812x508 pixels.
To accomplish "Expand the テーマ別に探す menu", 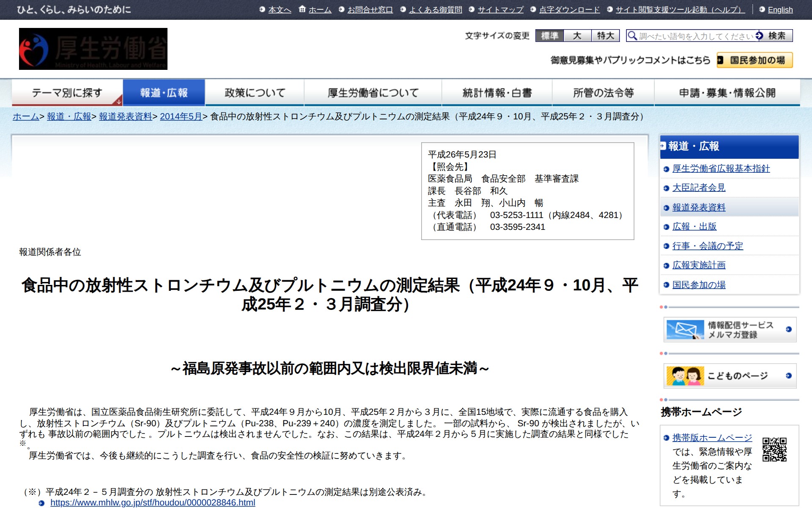I will [67, 93].
